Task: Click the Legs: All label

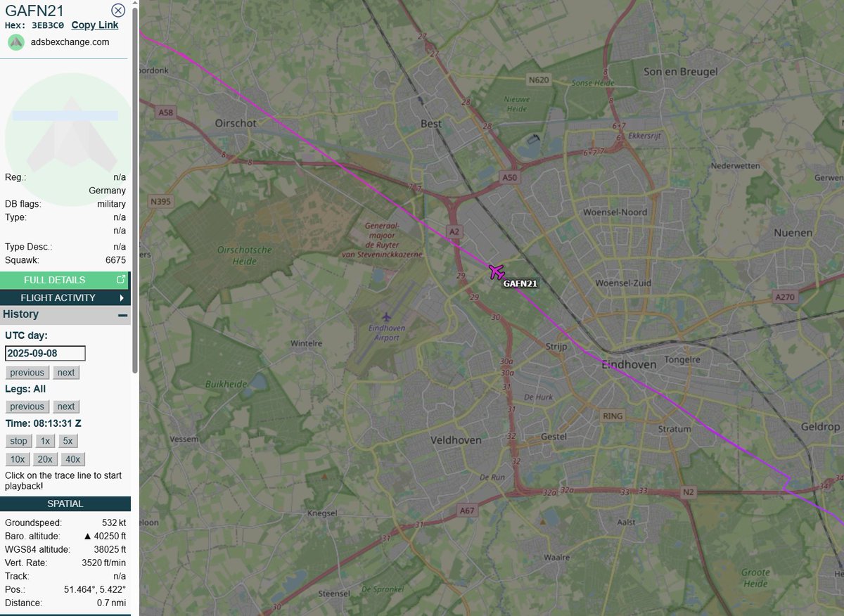Action: (25, 389)
